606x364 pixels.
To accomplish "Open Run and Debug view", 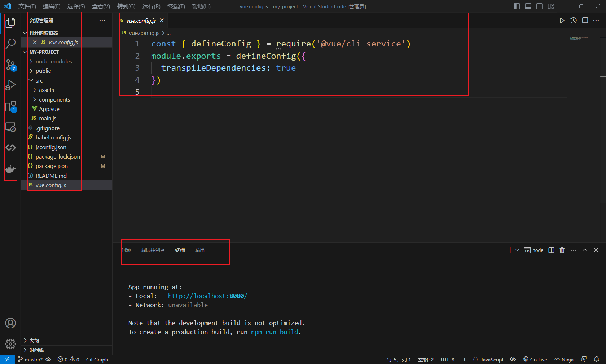I will pyautogui.click(x=10, y=85).
